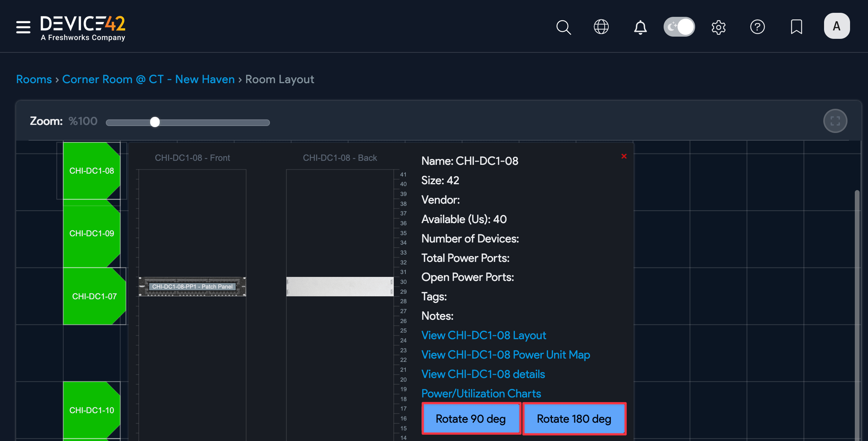Go to Rooms breadcrumb

pyautogui.click(x=34, y=79)
